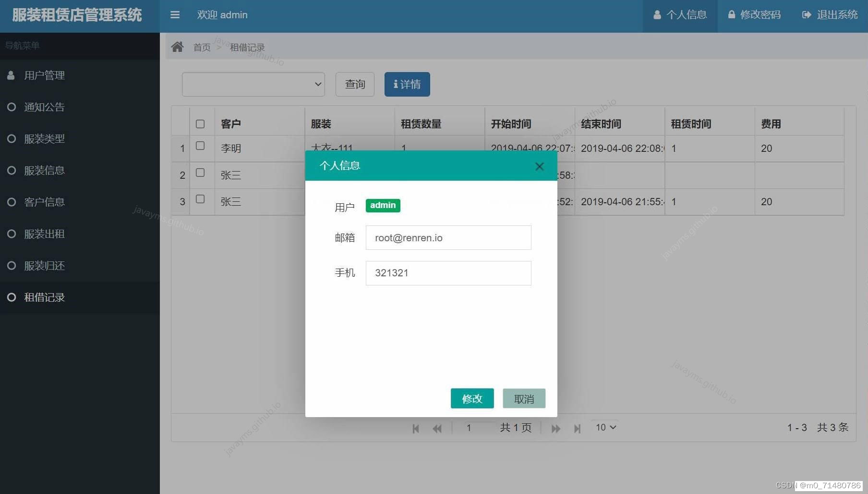Open the query filter dropdown
This screenshot has height=494, width=868.
click(253, 84)
